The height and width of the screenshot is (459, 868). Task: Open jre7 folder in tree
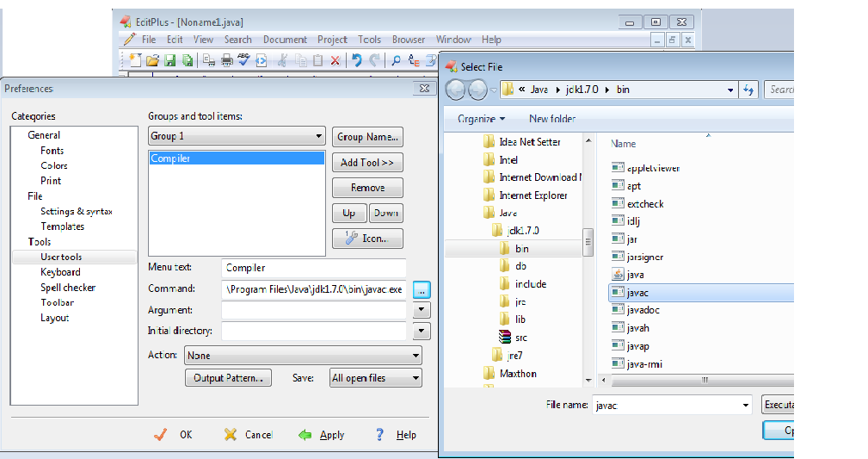click(514, 356)
